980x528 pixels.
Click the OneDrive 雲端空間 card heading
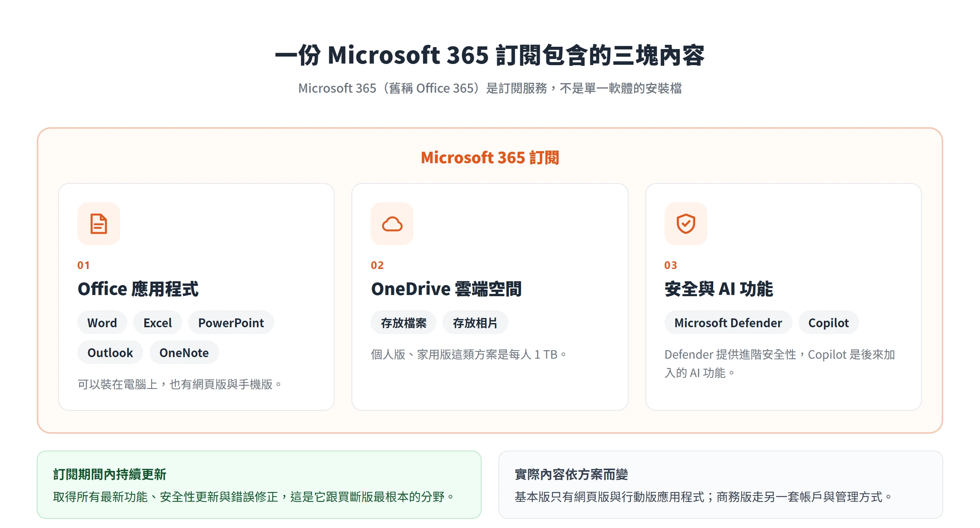pos(446,289)
